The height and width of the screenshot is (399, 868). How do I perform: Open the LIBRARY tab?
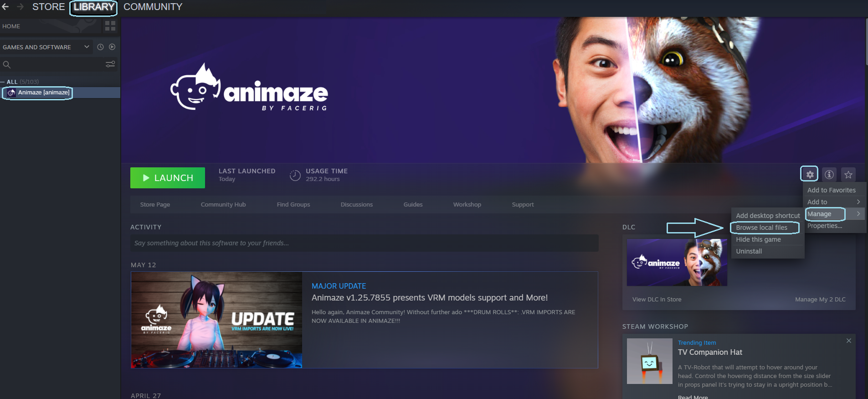pyautogui.click(x=94, y=7)
